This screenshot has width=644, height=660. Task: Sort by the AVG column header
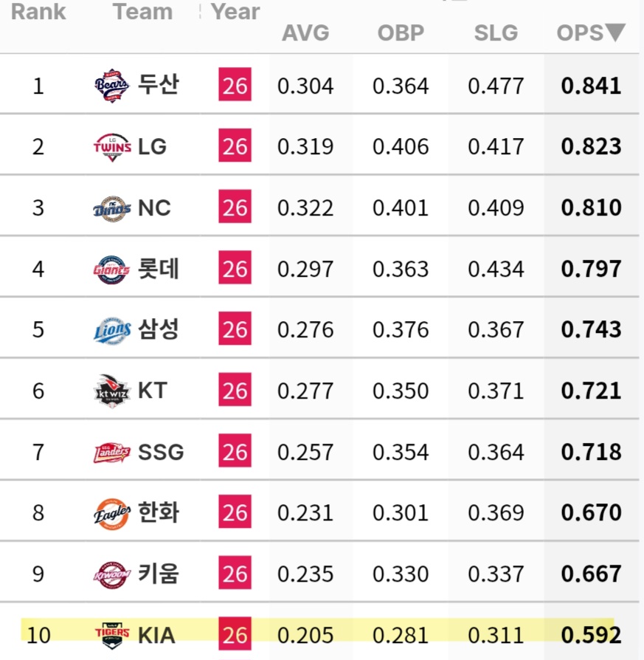[x=305, y=32]
